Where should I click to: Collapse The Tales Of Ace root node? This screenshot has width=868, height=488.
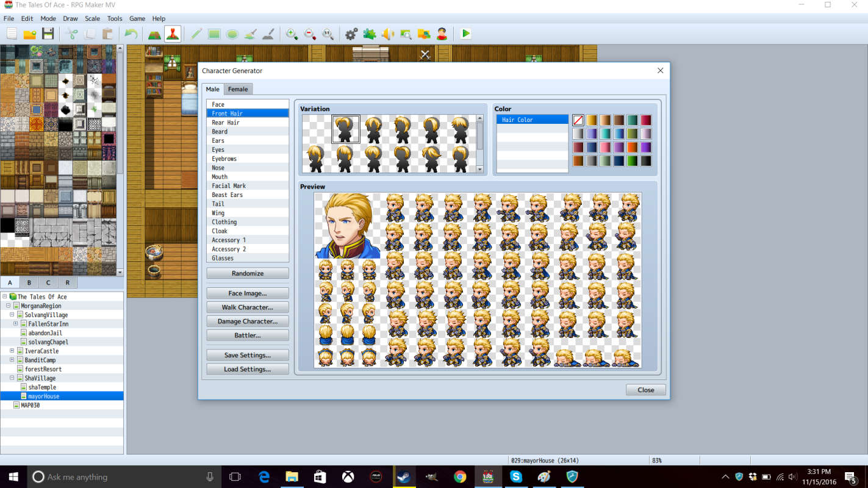(x=5, y=296)
